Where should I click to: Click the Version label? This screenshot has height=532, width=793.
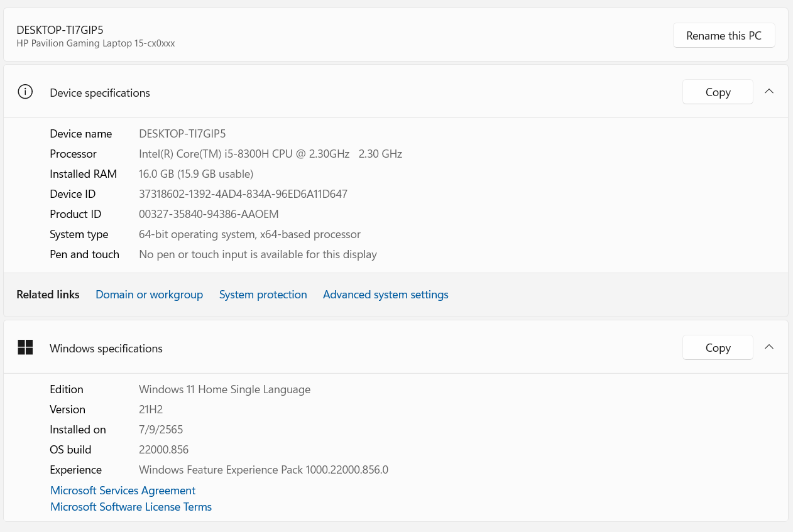[x=67, y=410]
